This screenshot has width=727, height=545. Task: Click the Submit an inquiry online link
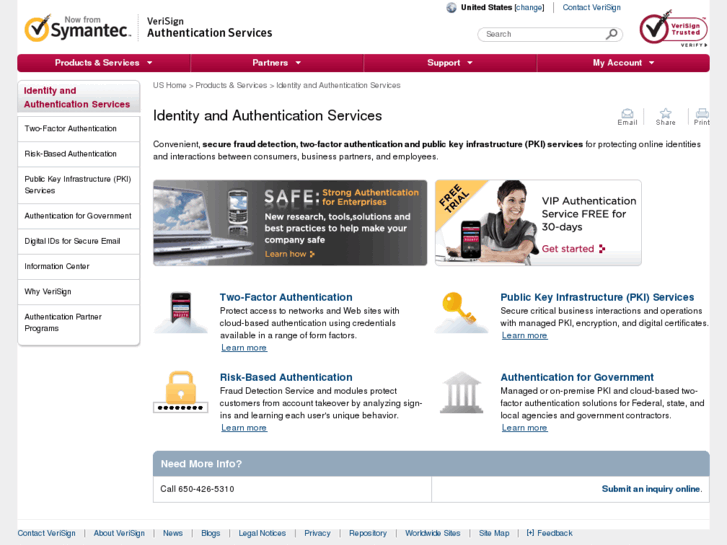[x=651, y=489]
